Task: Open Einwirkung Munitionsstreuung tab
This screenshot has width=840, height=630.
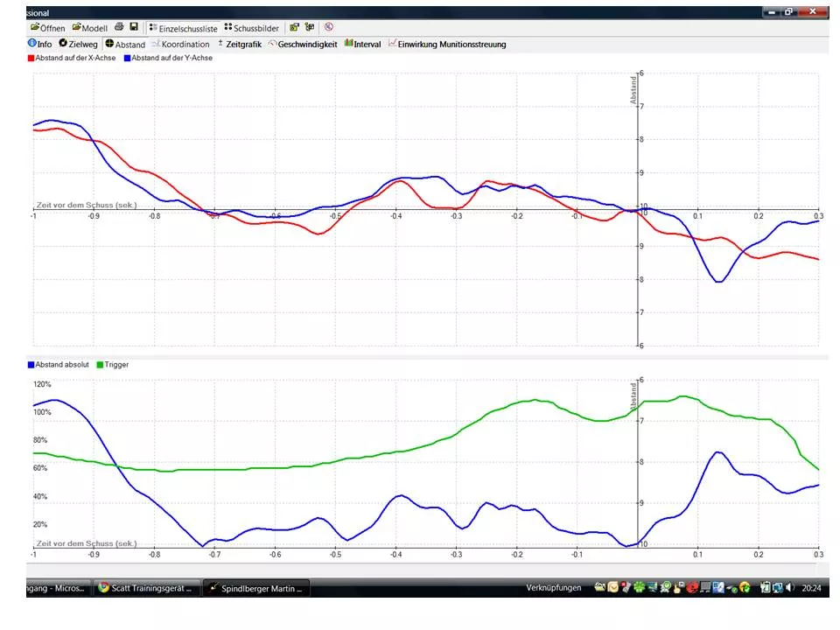Action: click(x=446, y=44)
